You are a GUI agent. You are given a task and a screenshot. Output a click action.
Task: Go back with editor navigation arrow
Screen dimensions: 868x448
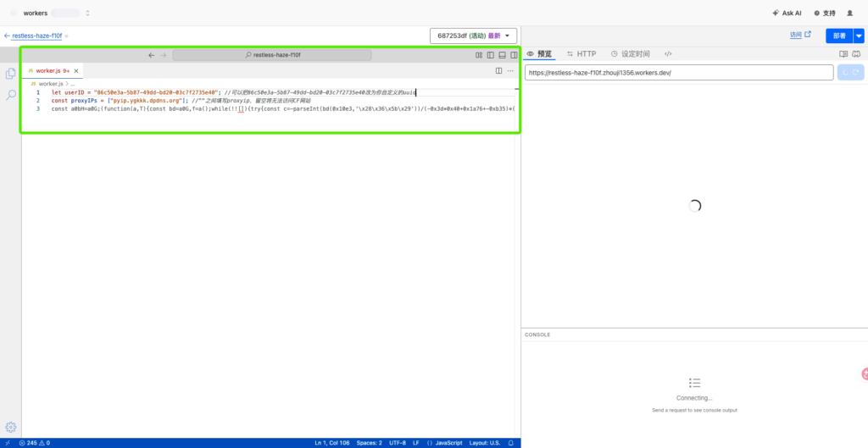point(151,55)
